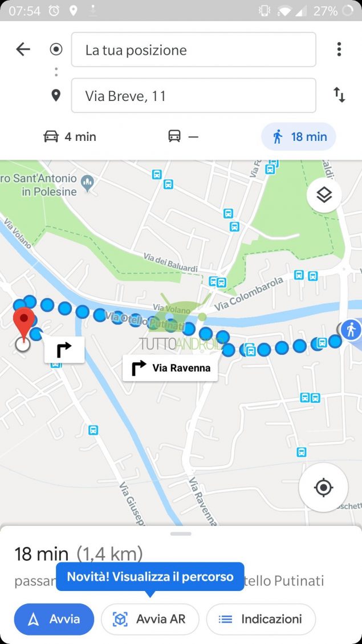Start navigation with Avvia button

point(54,619)
